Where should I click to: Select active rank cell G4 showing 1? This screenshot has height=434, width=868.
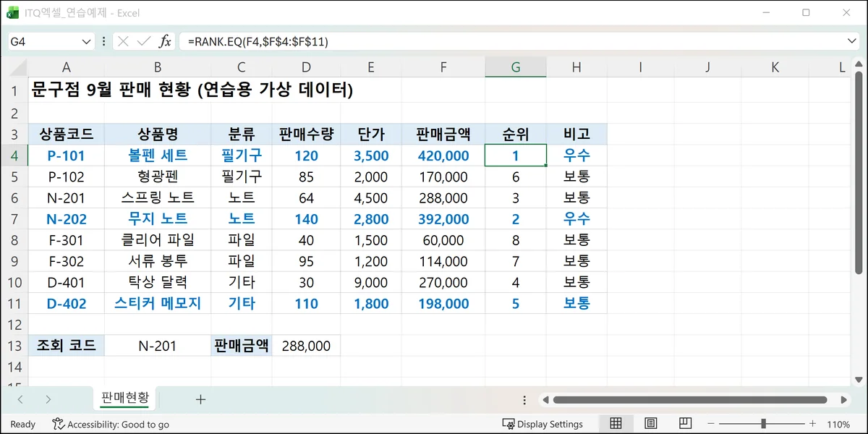click(x=516, y=156)
